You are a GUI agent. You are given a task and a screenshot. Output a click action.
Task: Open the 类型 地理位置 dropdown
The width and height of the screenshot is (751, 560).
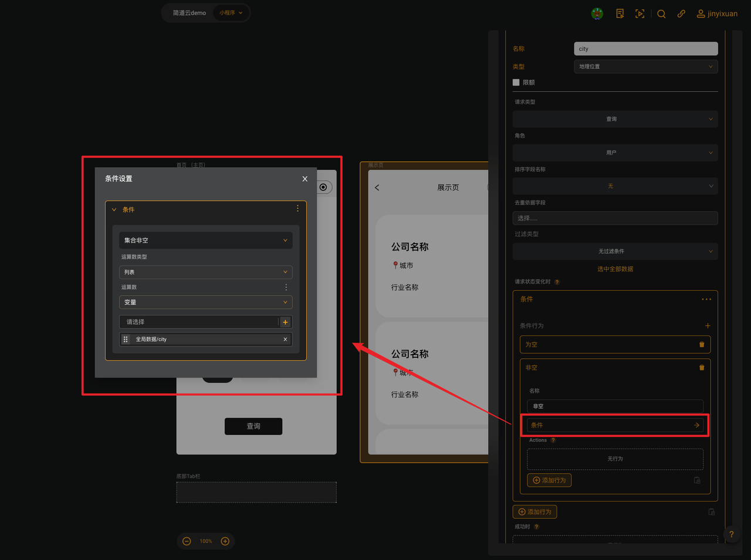[x=646, y=66]
